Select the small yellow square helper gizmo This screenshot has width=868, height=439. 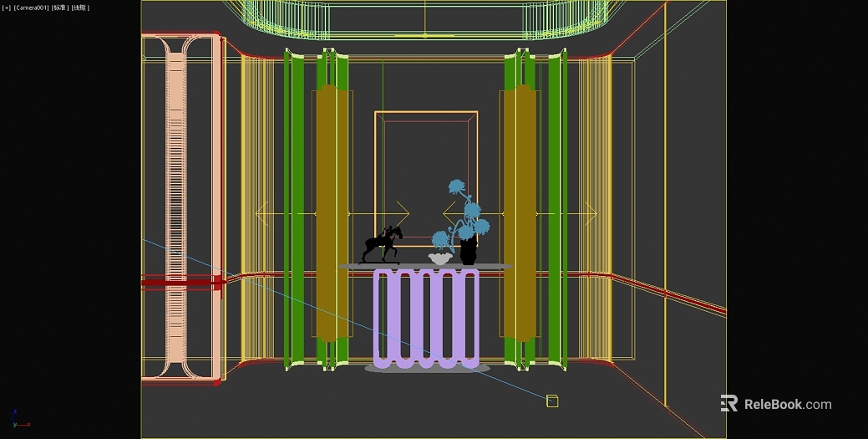click(x=552, y=401)
